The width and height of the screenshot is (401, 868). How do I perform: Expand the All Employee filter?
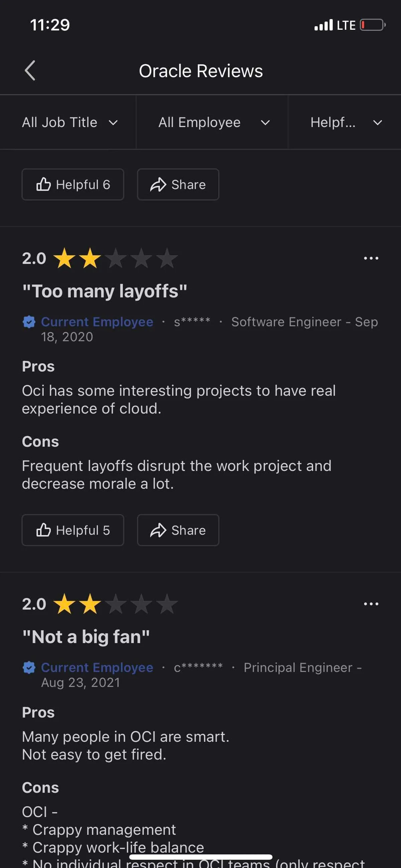click(214, 122)
